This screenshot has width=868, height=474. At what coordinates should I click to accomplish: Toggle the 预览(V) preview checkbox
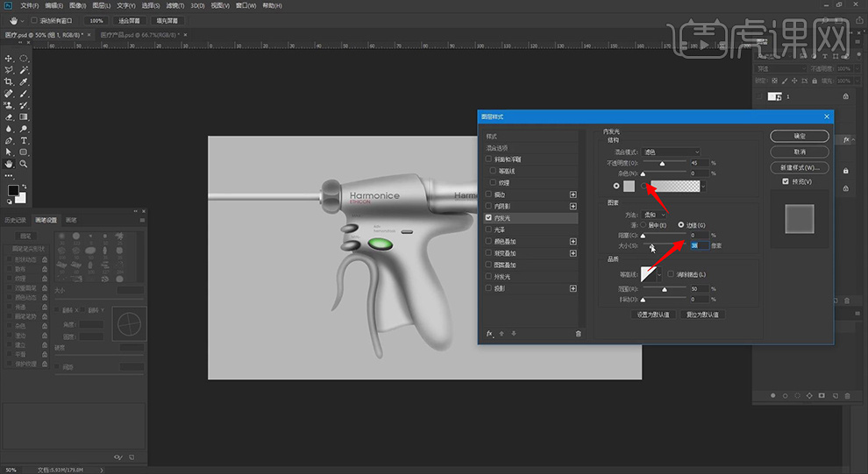coord(786,181)
